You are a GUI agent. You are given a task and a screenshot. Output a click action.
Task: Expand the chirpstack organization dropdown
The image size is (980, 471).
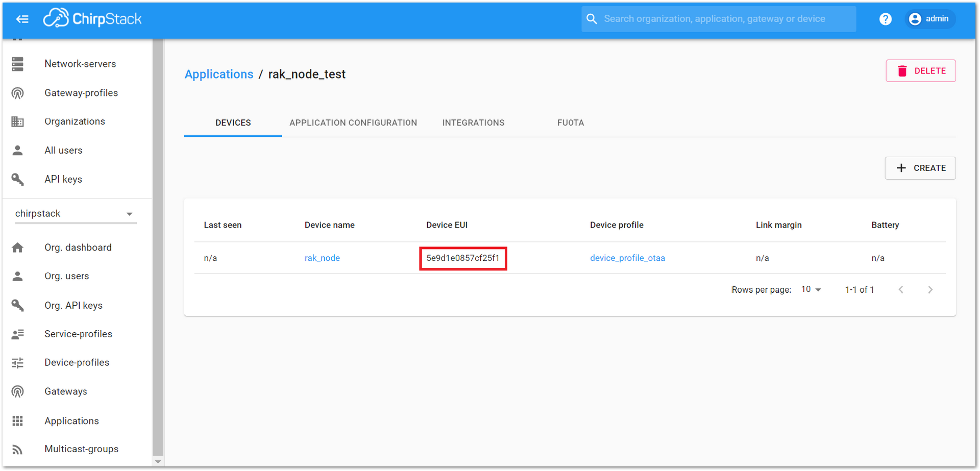tap(76, 214)
